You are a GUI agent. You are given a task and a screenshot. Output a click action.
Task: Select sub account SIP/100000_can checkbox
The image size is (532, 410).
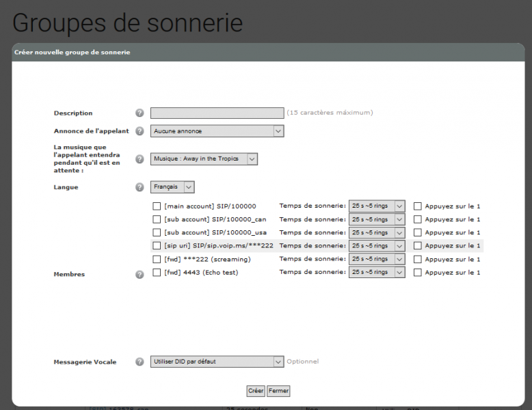(157, 219)
